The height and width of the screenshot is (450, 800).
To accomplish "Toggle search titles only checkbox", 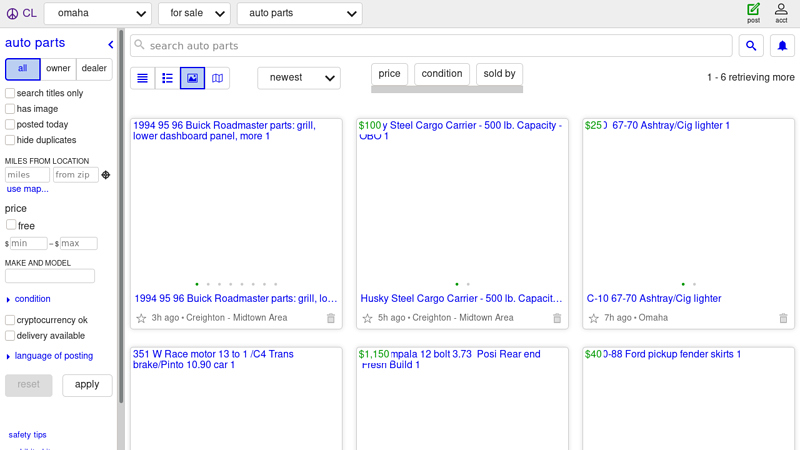I will point(10,93).
